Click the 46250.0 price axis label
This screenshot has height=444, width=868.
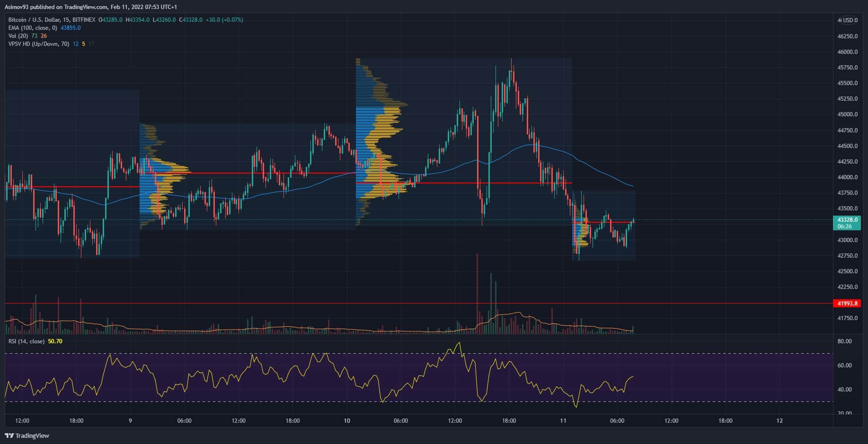pos(847,36)
